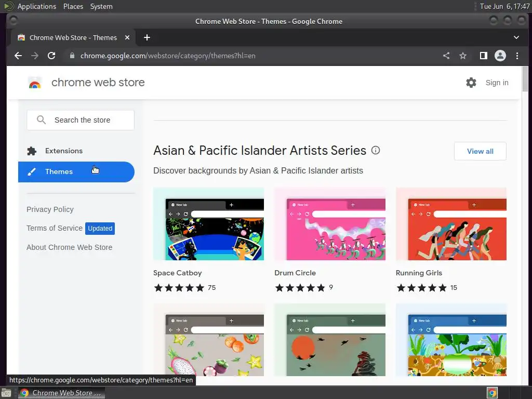Image resolution: width=532 pixels, height=399 pixels.
Task: Click the taskbar Chrome Web Store item
Action: coord(62,393)
